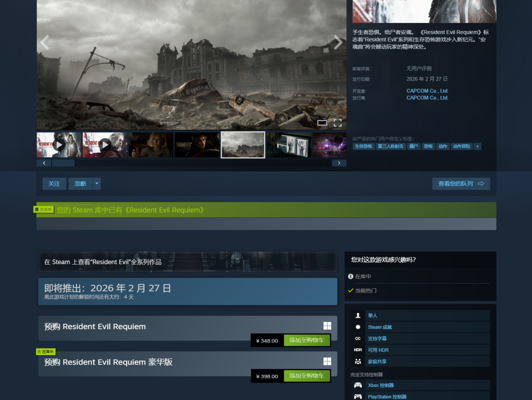Select the 第三人称射击 tag
This screenshot has width=532, height=400.
[x=391, y=147]
